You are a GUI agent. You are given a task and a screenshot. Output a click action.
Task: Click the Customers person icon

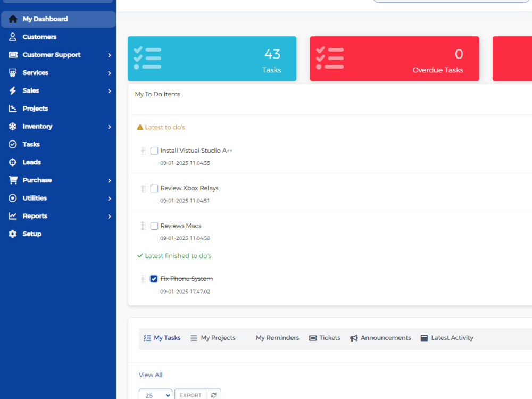point(13,37)
